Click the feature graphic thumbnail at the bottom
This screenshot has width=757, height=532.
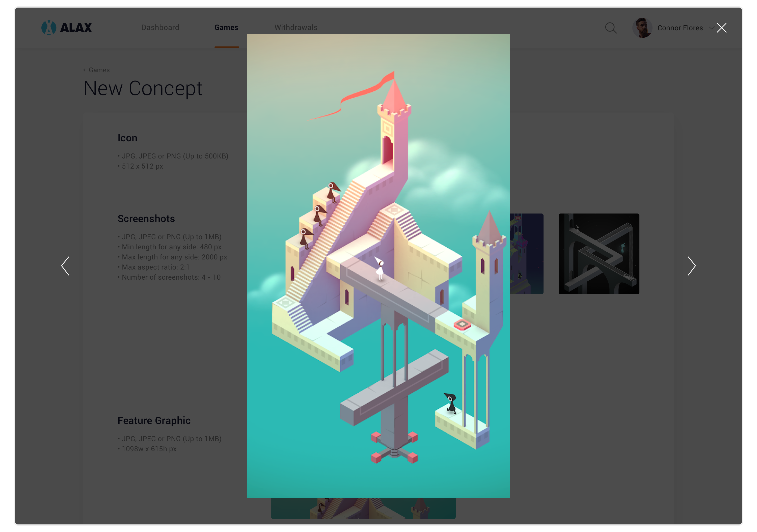(363, 508)
